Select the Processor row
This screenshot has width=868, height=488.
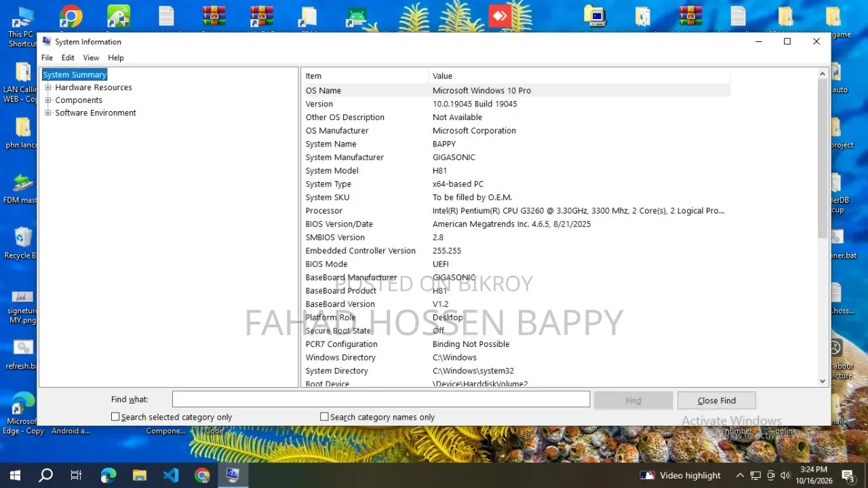(x=516, y=211)
